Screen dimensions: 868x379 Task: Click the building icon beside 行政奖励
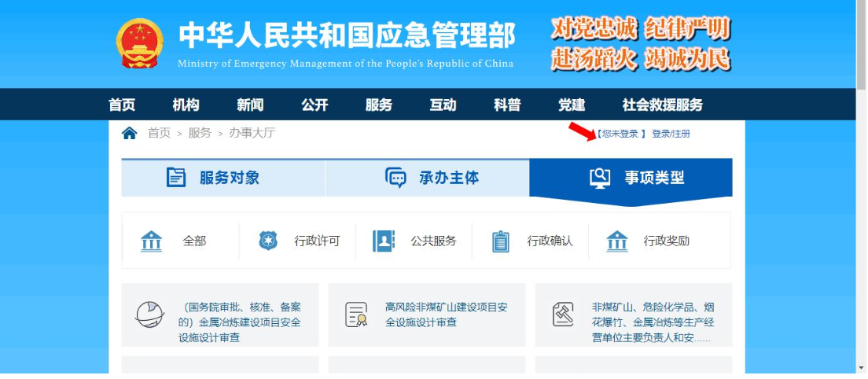point(617,241)
